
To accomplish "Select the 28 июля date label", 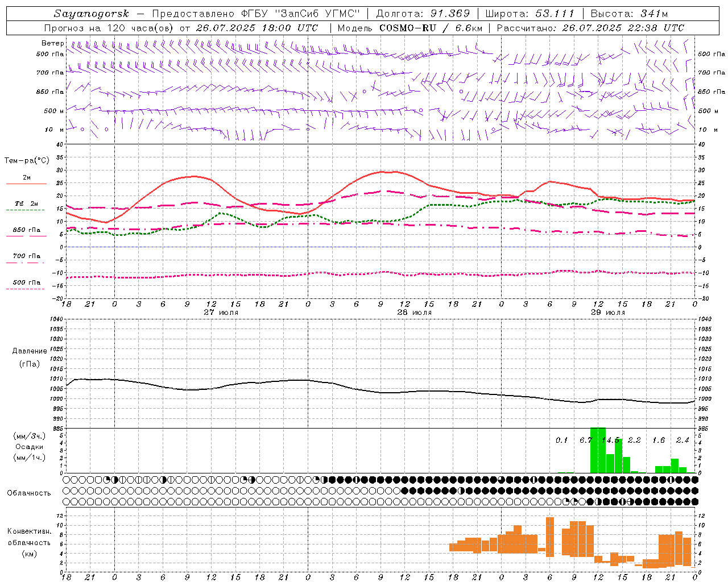I will click(415, 313).
